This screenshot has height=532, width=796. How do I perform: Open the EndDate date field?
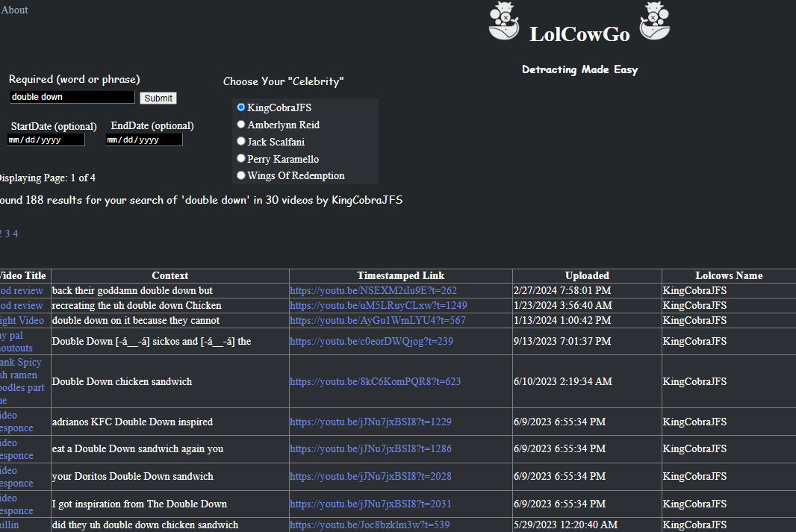point(144,140)
